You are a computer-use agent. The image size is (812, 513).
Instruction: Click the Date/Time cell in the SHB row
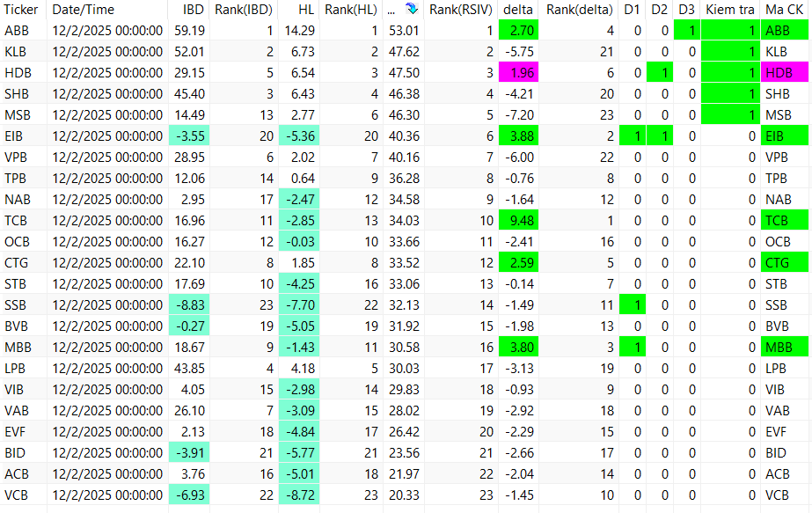107,94
